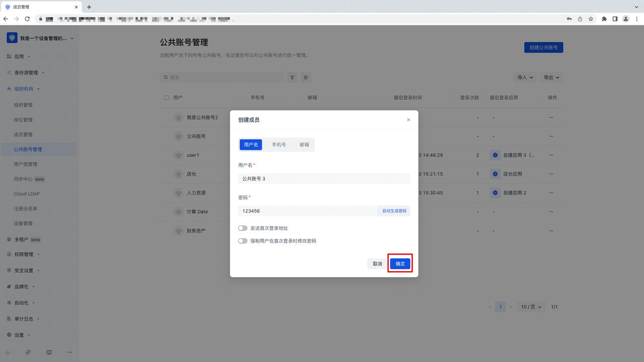Click the link icon in bottom sidebar

pos(28,352)
